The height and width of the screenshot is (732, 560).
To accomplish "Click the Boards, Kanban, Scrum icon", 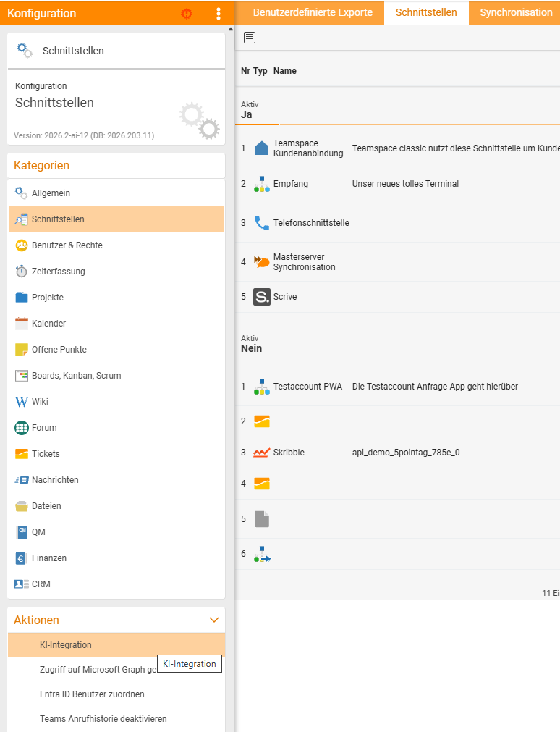I will [22, 376].
